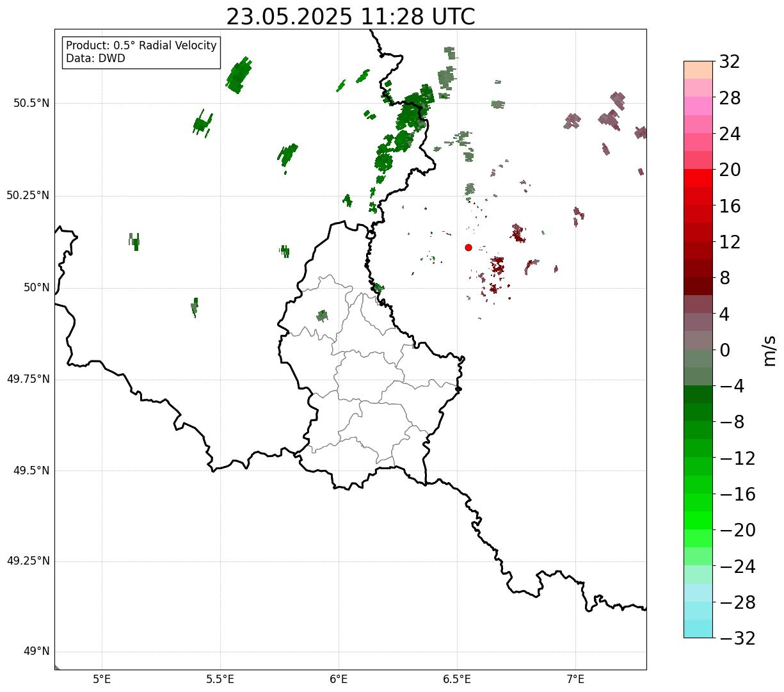784x692 pixels.
Task: Click the 6.5°E longitude label
Action: point(457,679)
